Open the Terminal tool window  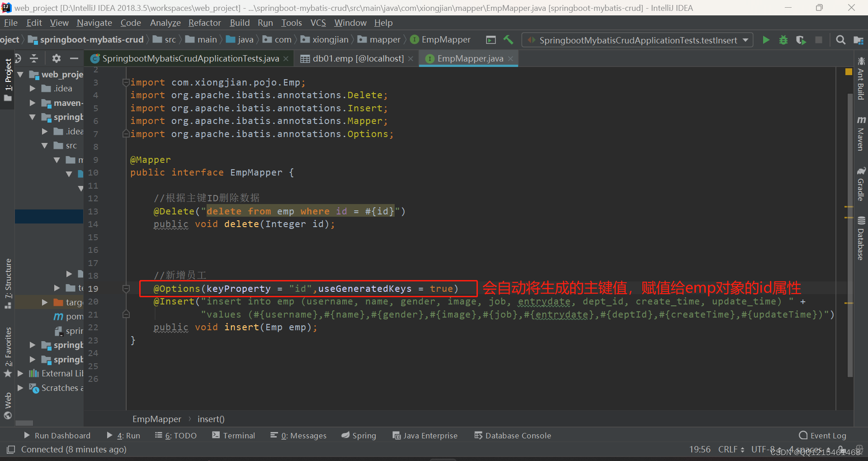pyautogui.click(x=234, y=435)
